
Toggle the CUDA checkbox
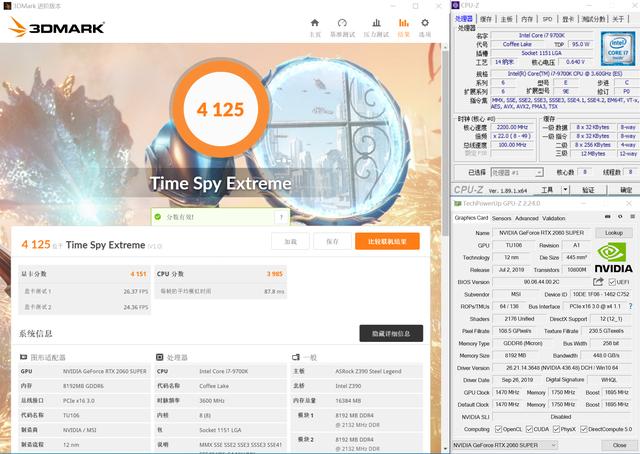(529, 429)
